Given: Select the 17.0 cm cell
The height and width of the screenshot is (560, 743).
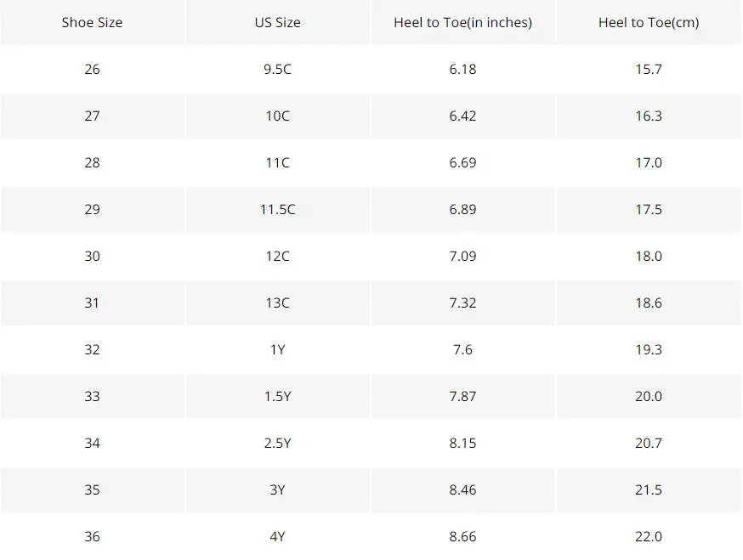Looking at the screenshot, I should click(649, 162).
